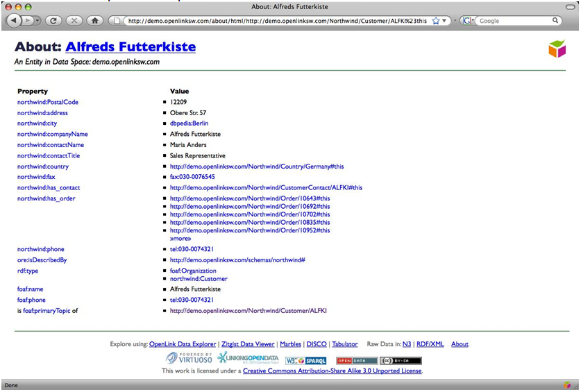The image size is (581, 392).
Task: Go back using the browser back arrow
Action: (x=14, y=20)
